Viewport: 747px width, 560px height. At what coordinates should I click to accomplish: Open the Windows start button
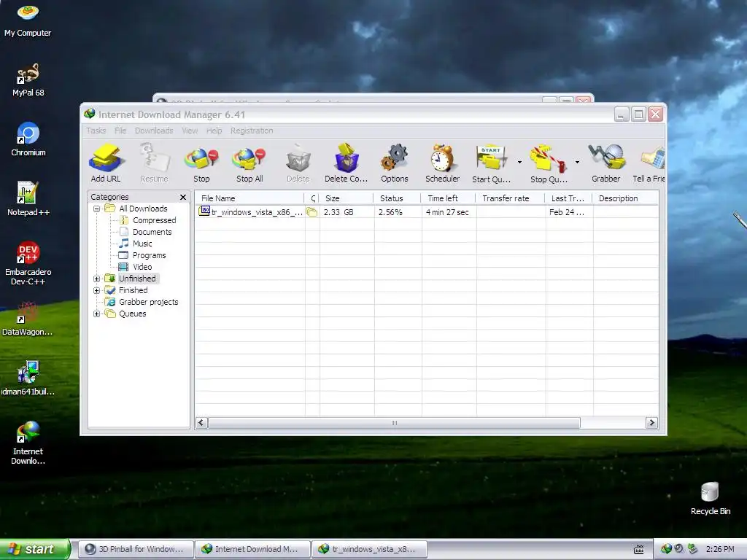(x=35, y=549)
